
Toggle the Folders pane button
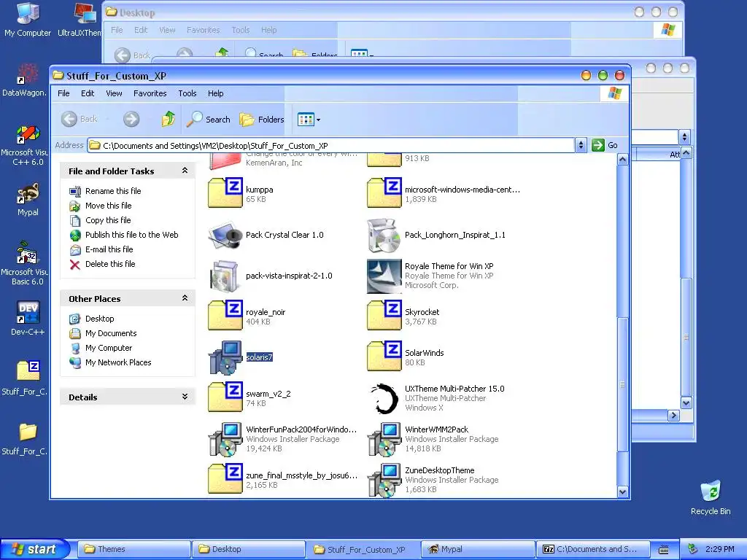click(262, 119)
